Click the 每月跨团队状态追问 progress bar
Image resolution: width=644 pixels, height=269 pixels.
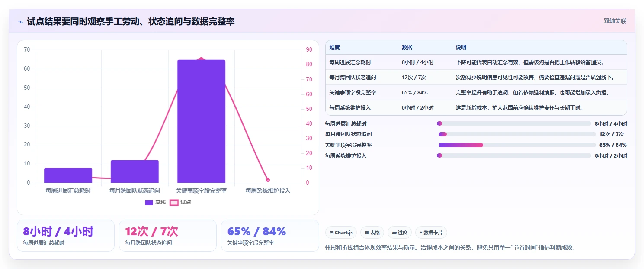pyautogui.click(x=517, y=134)
